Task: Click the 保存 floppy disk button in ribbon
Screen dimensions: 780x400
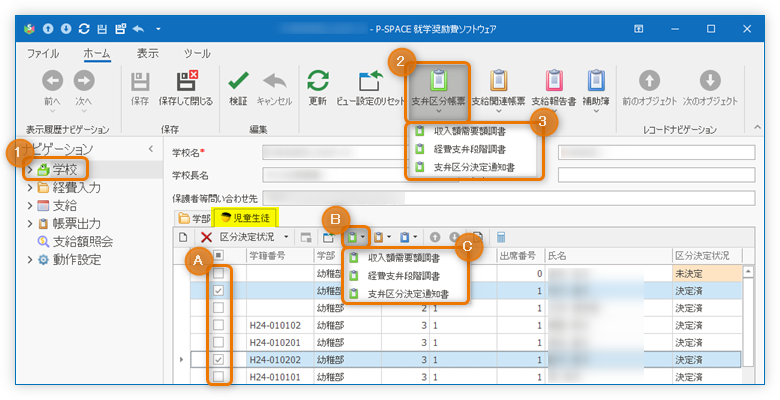Action: point(140,81)
